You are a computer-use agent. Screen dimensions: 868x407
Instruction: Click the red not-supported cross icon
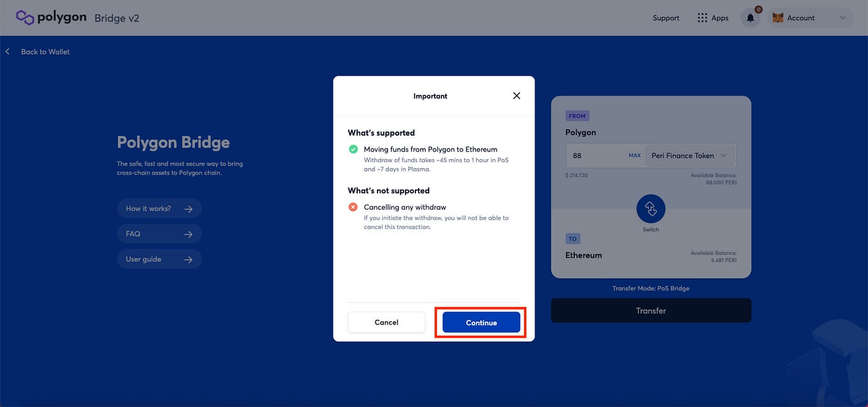(353, 207)
